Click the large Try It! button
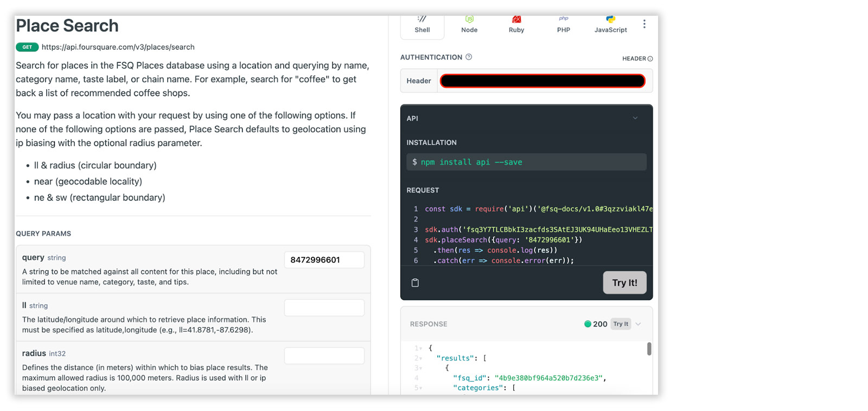868x411 pixels. (x=624, y=282)
